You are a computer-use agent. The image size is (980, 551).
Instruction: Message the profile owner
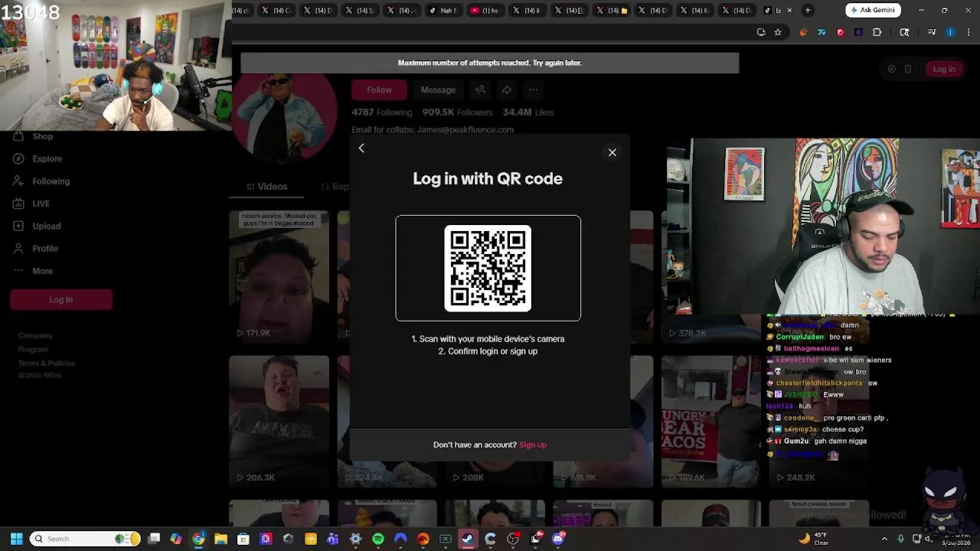438,90
